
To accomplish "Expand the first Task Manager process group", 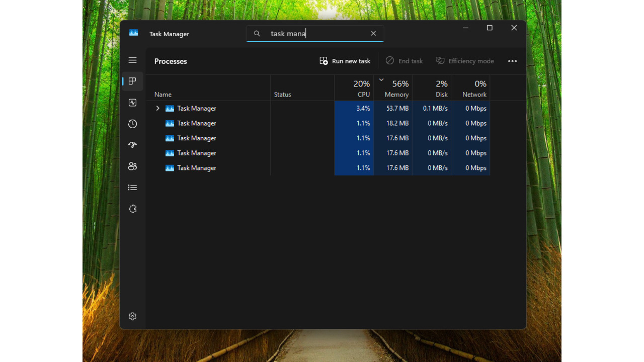I will (x=157, y=108).
